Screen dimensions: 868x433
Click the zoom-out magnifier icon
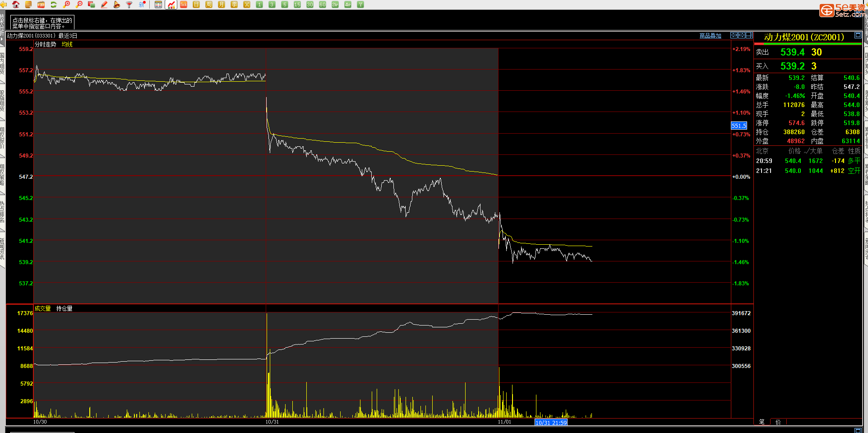pyautogui.click(x=79, y=5)
